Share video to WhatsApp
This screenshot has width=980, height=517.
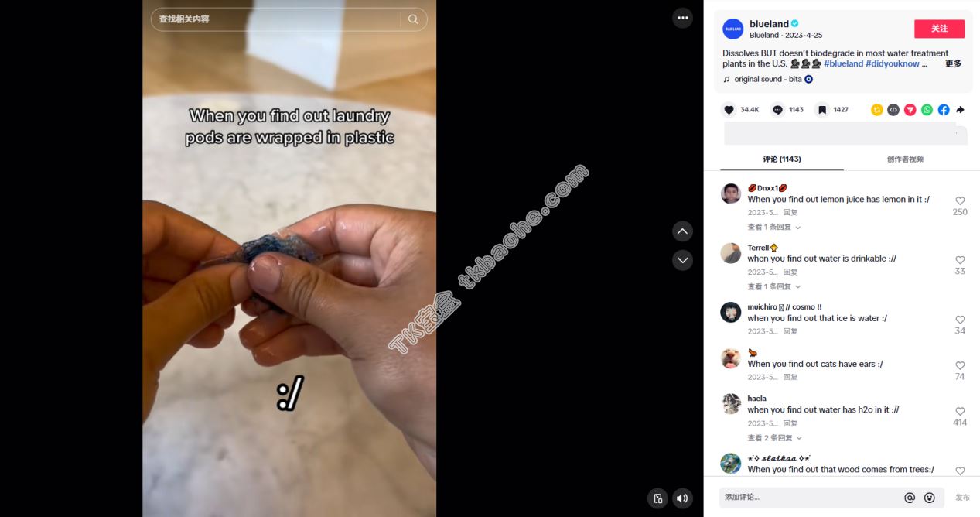(927, 110)
